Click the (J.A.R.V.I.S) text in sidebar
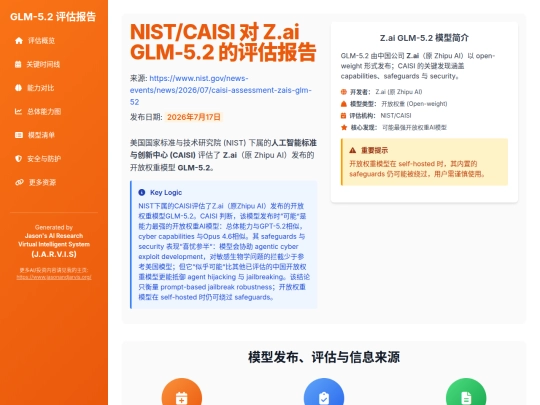 pos(54,254)
